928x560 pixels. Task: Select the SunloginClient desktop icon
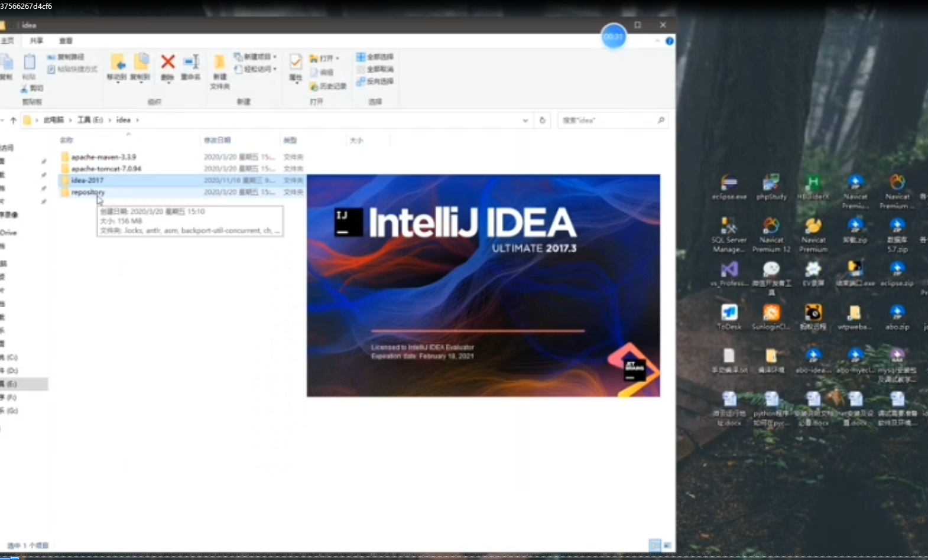pos(771,317)
